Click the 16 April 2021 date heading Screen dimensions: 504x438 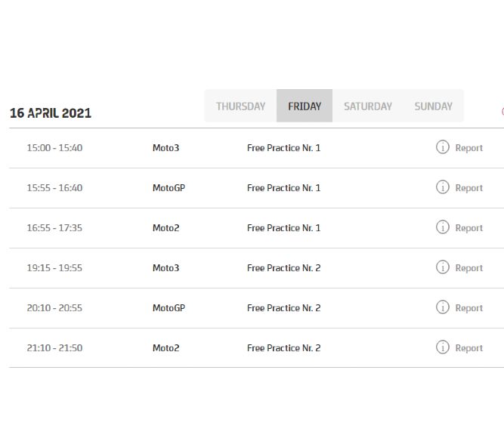tap(51, 113)
